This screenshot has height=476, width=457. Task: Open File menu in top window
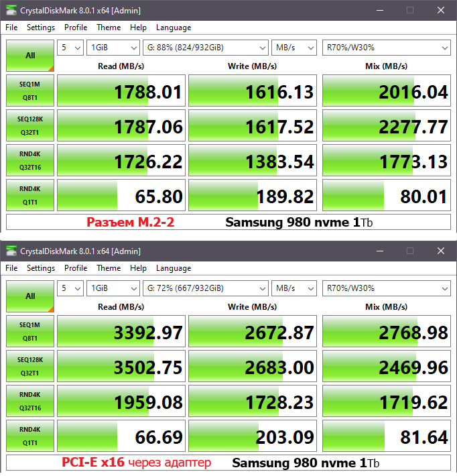tap(11, 27)
